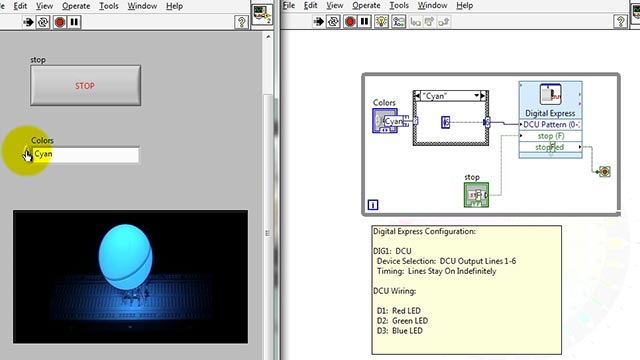Image resolution: width=640 pixels, height=360 pixels.
Task: Open Help menu in front panel window
Action: coord(174,6)
